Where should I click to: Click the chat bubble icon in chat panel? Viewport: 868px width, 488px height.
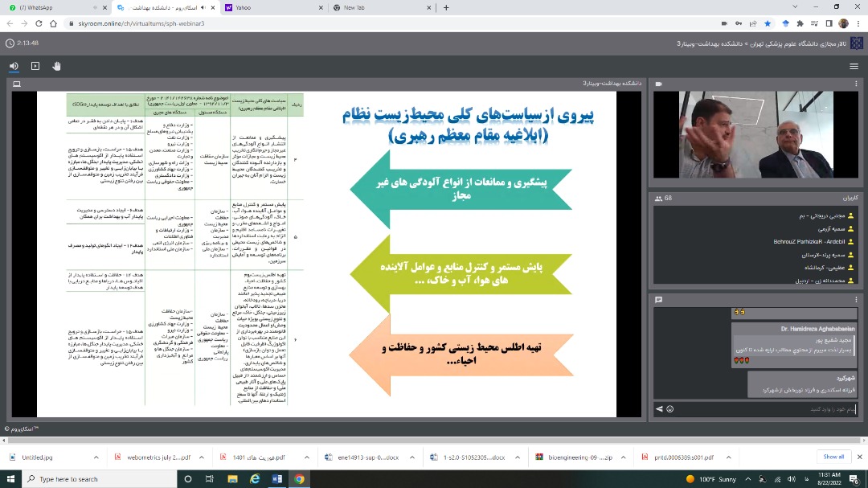[x=658, y=300]
